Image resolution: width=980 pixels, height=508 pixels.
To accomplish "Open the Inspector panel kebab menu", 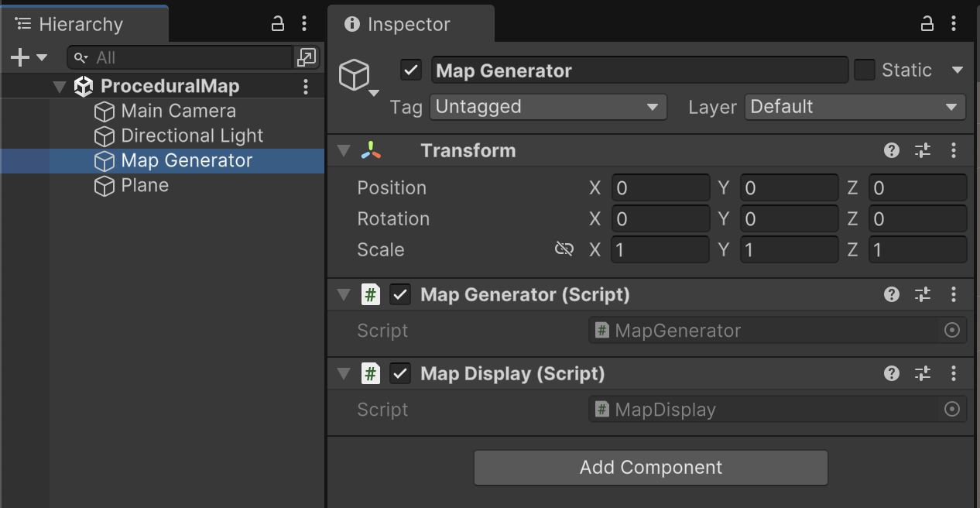I will click(953, 24).
